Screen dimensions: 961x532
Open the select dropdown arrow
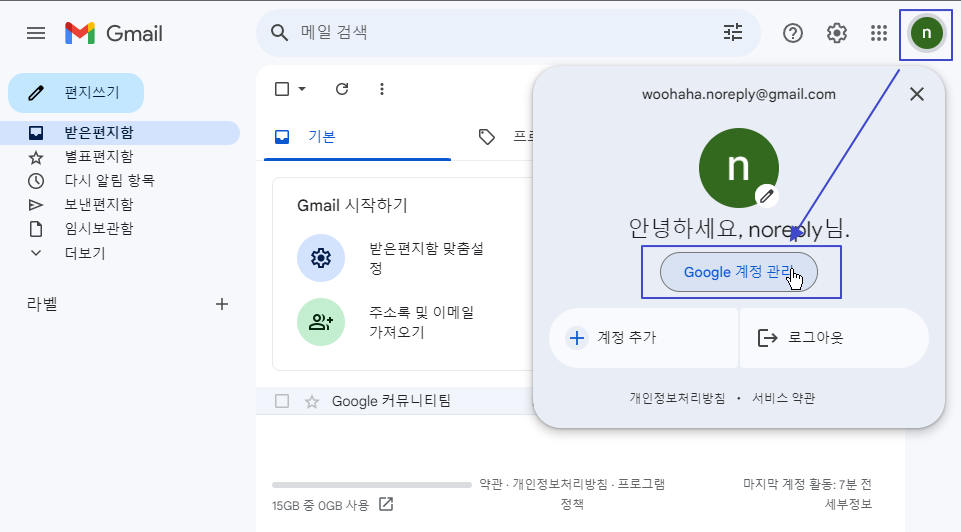coord(302,89)
